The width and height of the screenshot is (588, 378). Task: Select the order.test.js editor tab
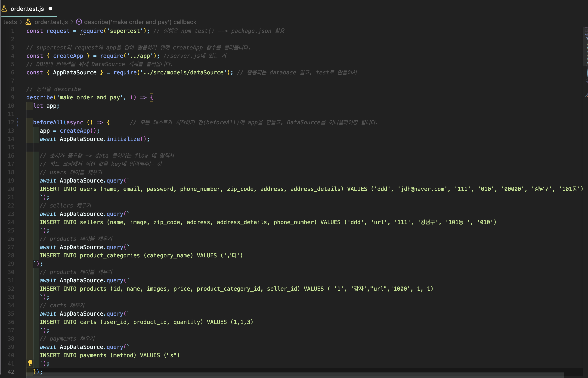[27, 9]
